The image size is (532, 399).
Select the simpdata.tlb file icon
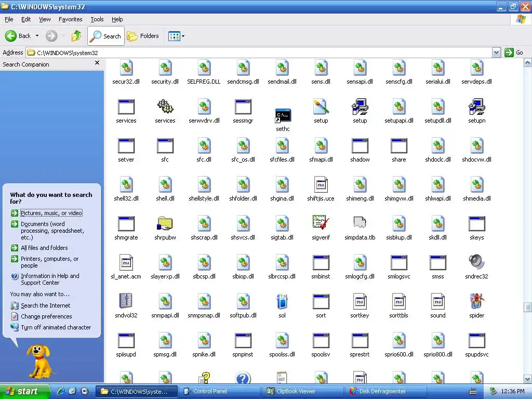pos(360,223)
